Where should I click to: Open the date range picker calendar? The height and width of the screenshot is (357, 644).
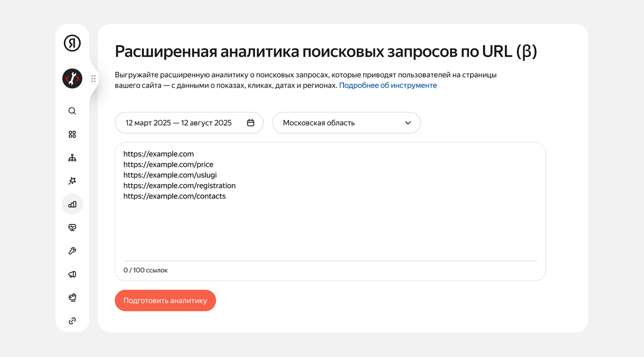250,122
